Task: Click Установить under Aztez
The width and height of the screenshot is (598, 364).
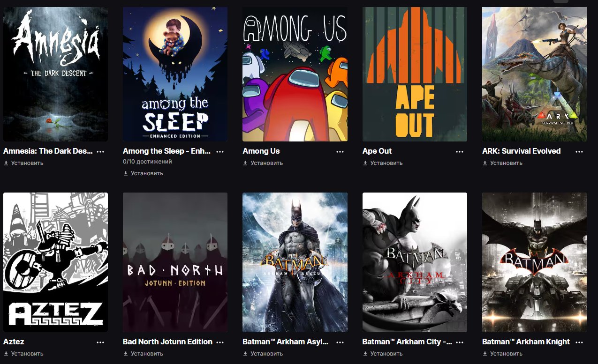Action: click(23, 354)
